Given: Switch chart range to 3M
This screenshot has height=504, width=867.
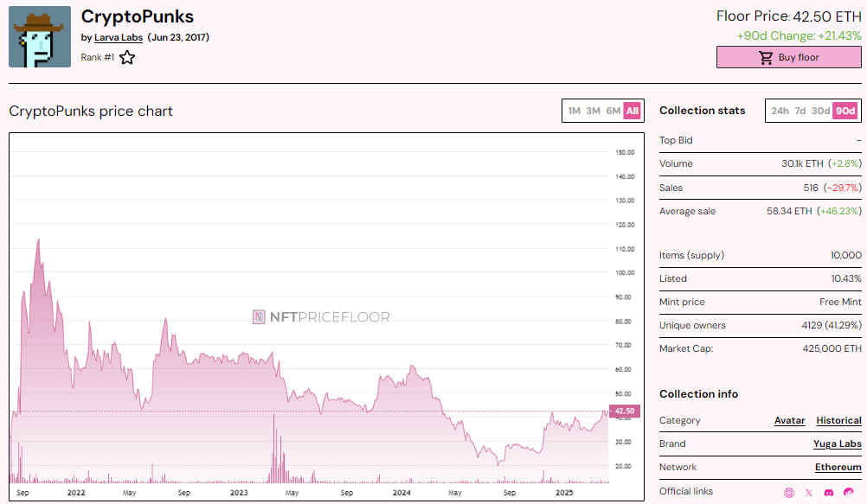Looking at the screenshot, I should (593, 111).
